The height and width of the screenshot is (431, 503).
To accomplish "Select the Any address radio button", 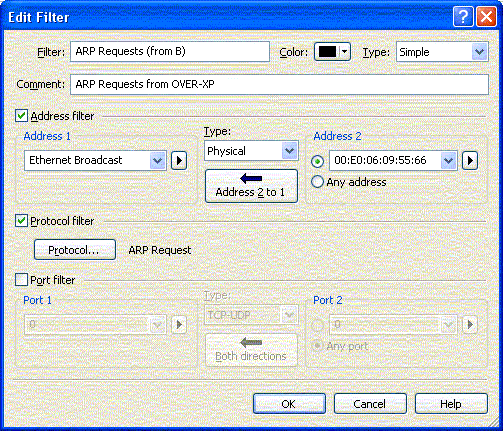I will 317,182.
